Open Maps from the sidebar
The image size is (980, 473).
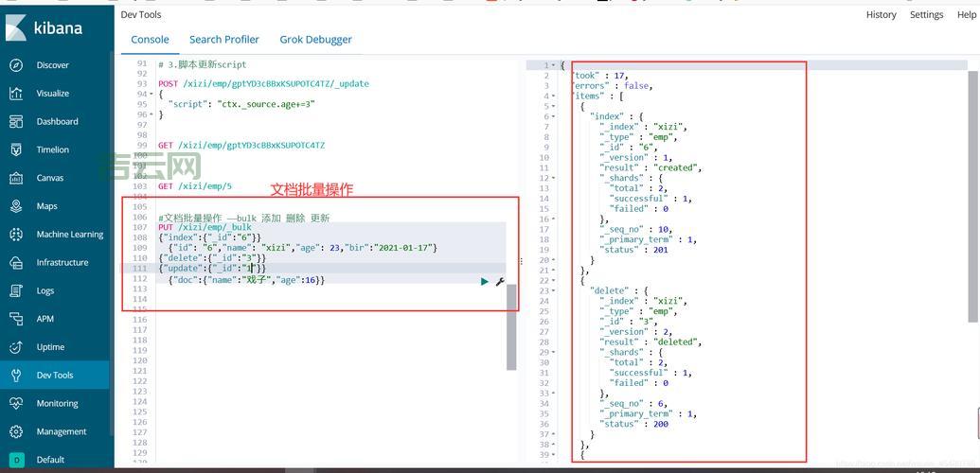[46, 206]
